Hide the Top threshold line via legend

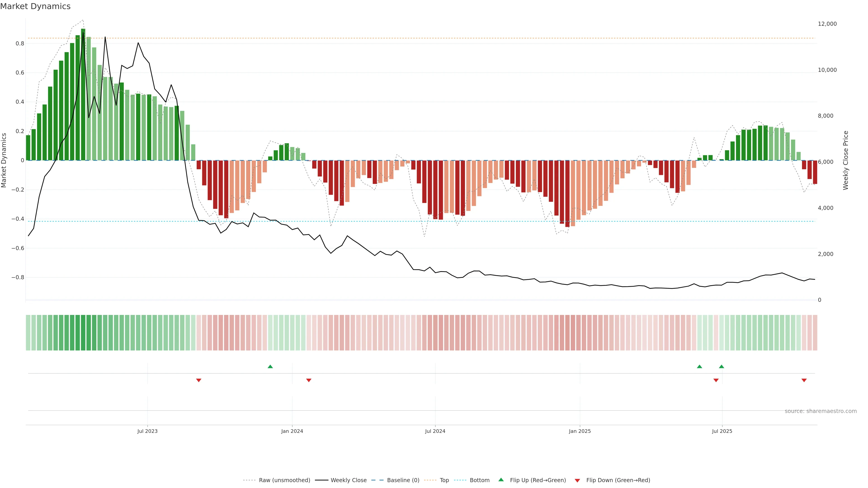pos(444,480)
